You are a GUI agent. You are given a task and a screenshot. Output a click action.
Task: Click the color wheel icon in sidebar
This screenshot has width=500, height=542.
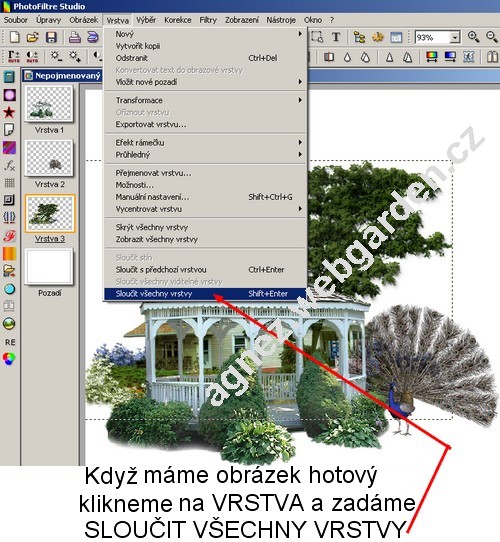coord(9,359)
